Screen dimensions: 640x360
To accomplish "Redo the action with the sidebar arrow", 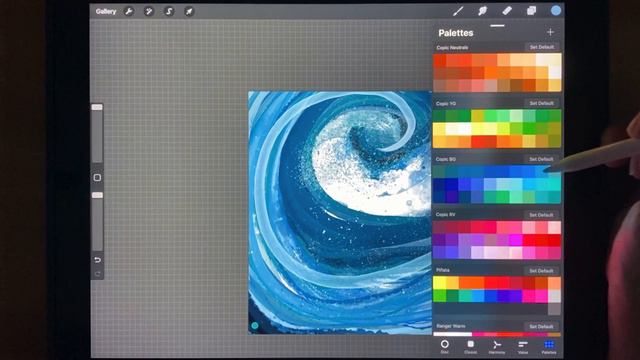I will tap(97, 274).
